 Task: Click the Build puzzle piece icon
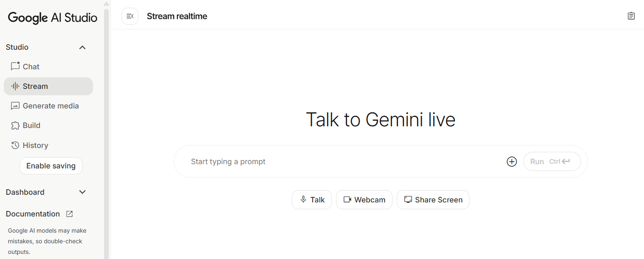15,125
